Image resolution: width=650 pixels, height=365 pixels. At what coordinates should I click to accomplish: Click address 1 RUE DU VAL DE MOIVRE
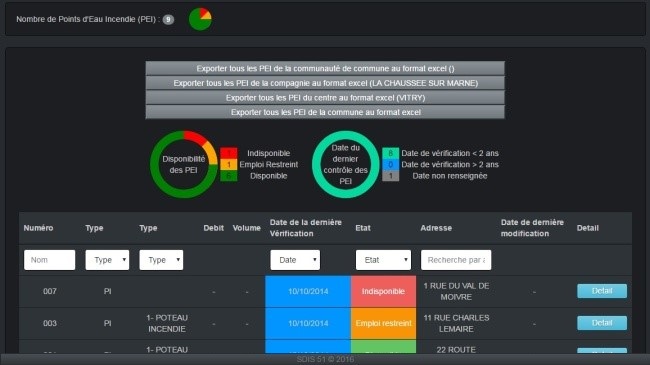point(456,291)
